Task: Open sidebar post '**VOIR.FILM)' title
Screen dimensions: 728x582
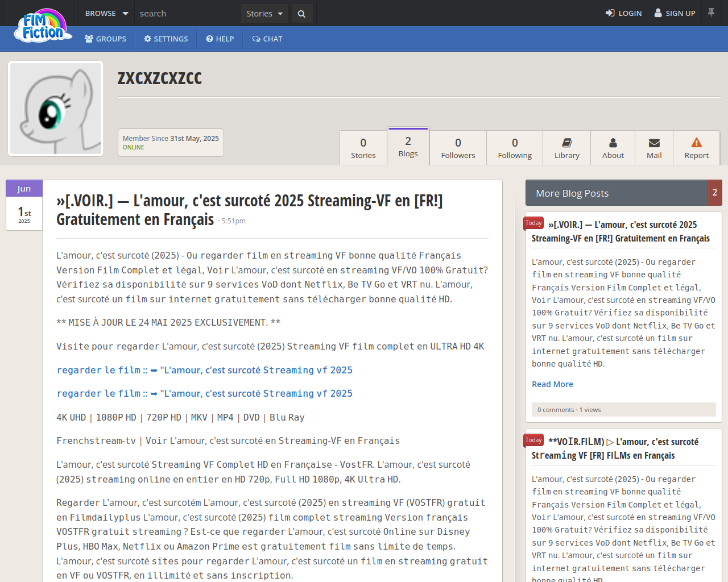Action: click(x=615, y=448)
